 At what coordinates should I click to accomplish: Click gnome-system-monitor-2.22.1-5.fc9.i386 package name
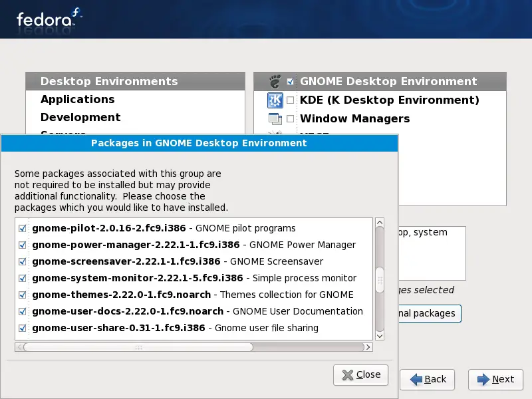coord(138,278)
